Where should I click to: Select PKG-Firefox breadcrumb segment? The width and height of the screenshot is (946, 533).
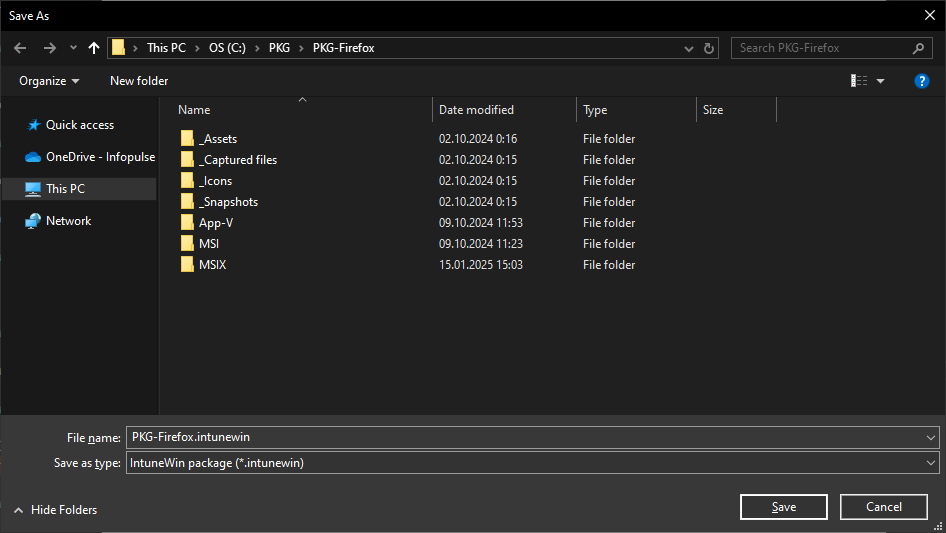tap(343, 48)
